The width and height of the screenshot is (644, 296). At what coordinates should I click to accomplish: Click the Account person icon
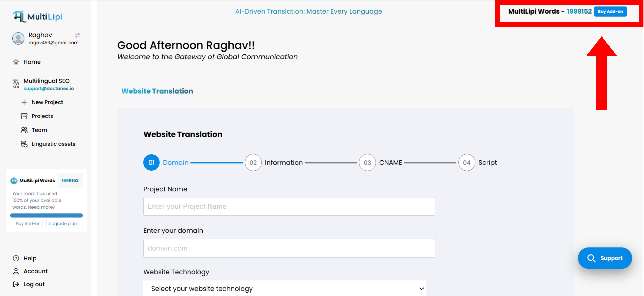click(16, 271)
